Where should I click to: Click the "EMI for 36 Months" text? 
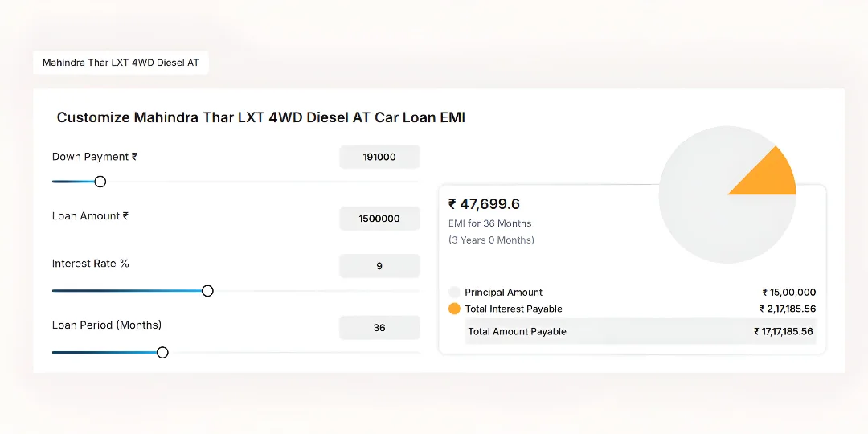coord(490,223)
